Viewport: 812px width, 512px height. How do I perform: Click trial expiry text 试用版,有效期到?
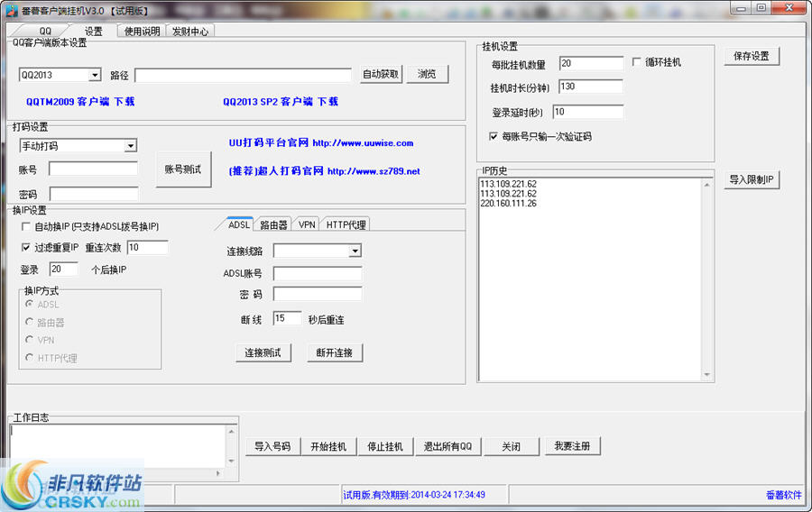click(414, 495)
